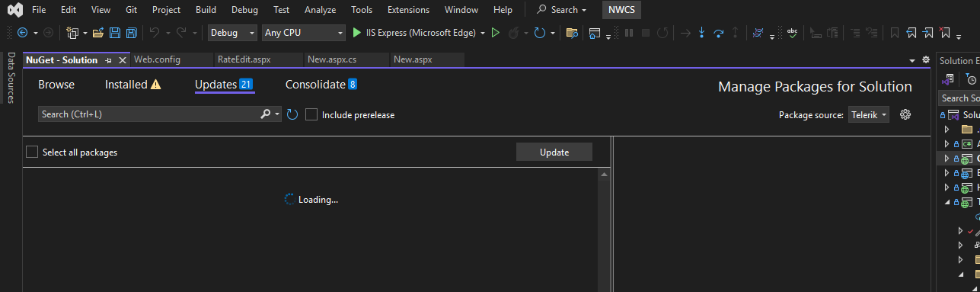Screen dimensions: 980x292
Task: Open the Package source Telerik dropdown
Action: click(x=869, y=114)
